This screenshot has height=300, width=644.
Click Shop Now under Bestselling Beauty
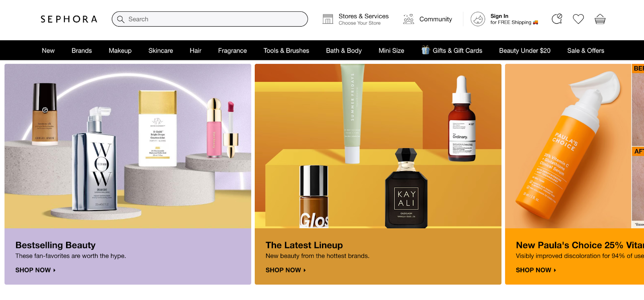[35, 270]
